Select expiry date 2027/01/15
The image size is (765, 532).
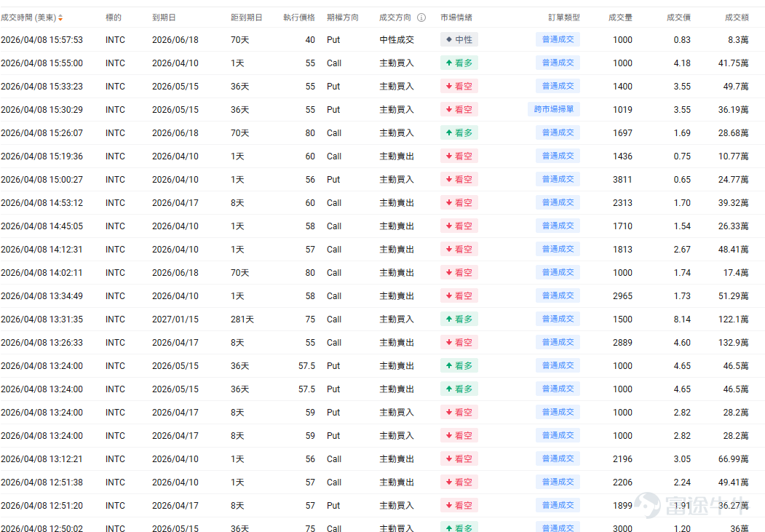point(175,319)
